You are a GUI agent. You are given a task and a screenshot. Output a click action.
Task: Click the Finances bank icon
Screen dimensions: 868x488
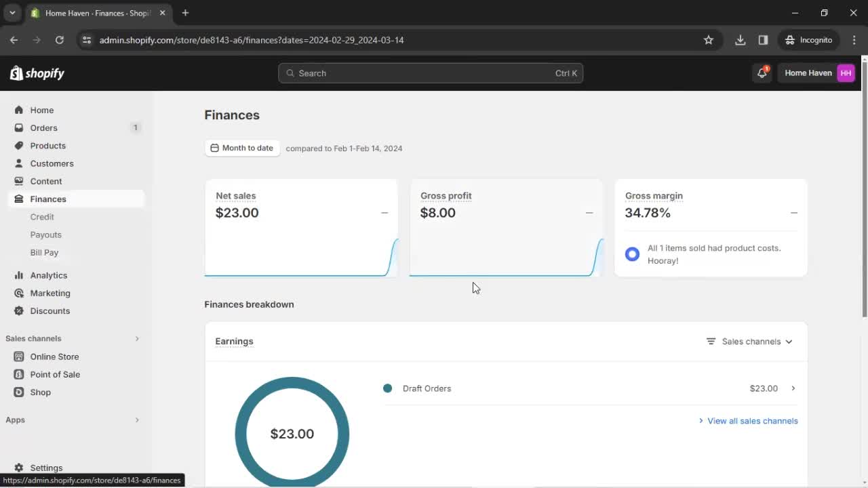click(18, 199)
